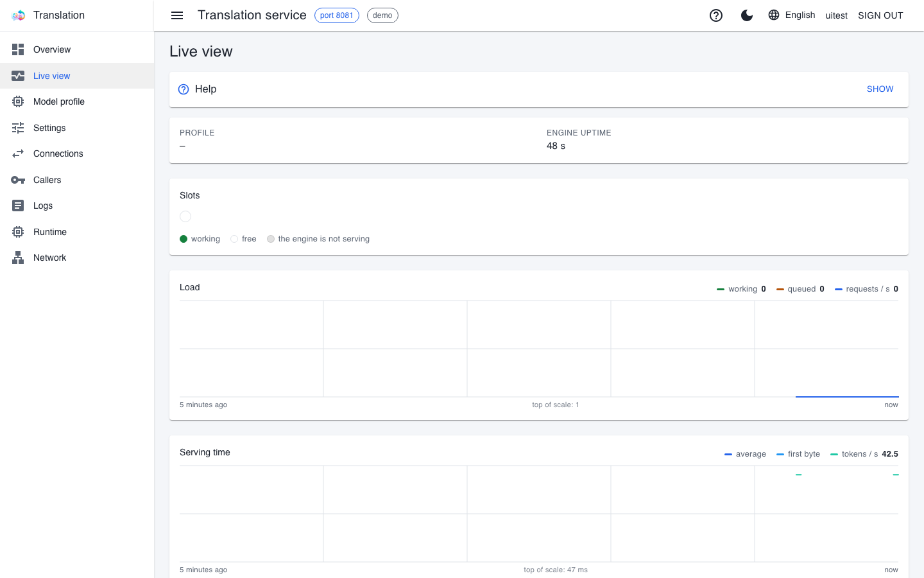Click the 'top of scale: 47 ms' label
924x578 pixels.
tap(556, 570)
